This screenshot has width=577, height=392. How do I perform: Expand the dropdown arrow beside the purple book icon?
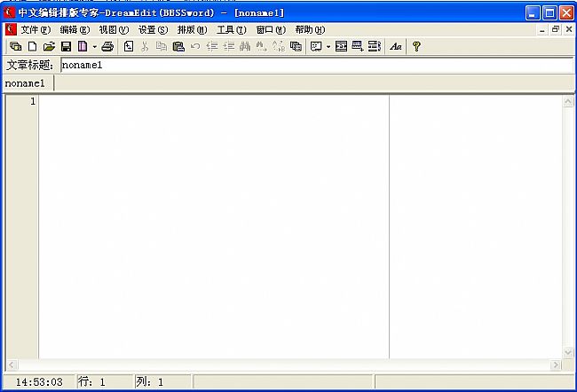click(94, 46)
